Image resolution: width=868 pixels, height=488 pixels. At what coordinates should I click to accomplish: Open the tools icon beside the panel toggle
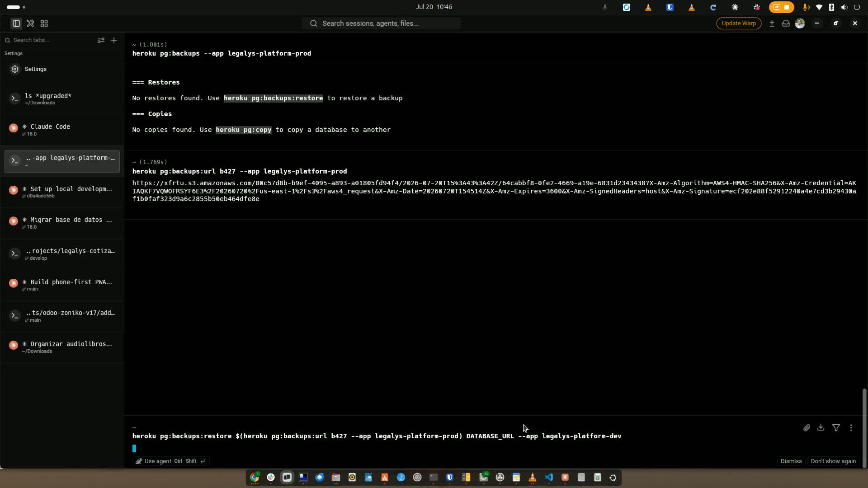pos(30,23)
